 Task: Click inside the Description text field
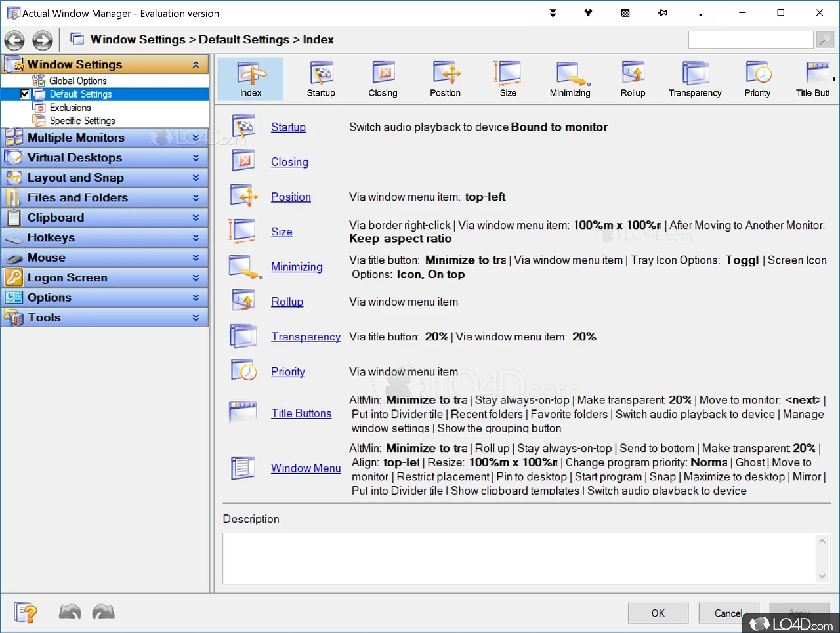coord(518,558)
